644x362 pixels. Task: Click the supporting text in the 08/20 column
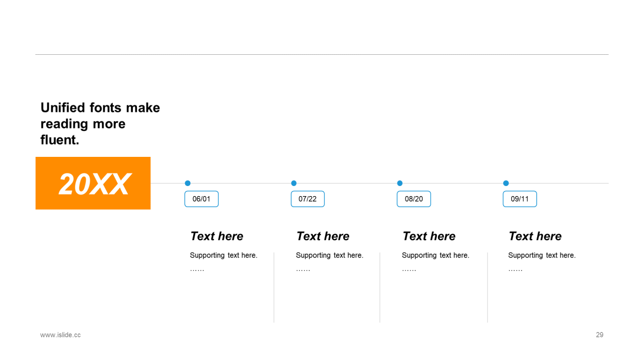pos(436,255)
